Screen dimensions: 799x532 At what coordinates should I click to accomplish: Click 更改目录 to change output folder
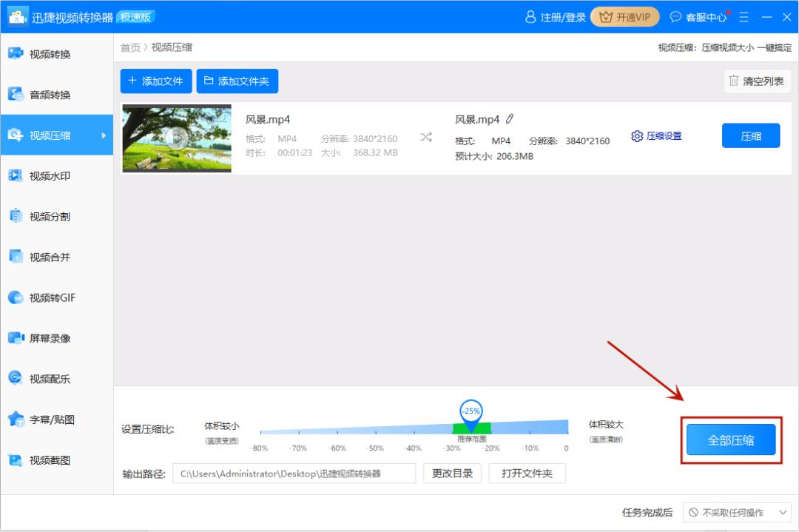tap(452, 473)
